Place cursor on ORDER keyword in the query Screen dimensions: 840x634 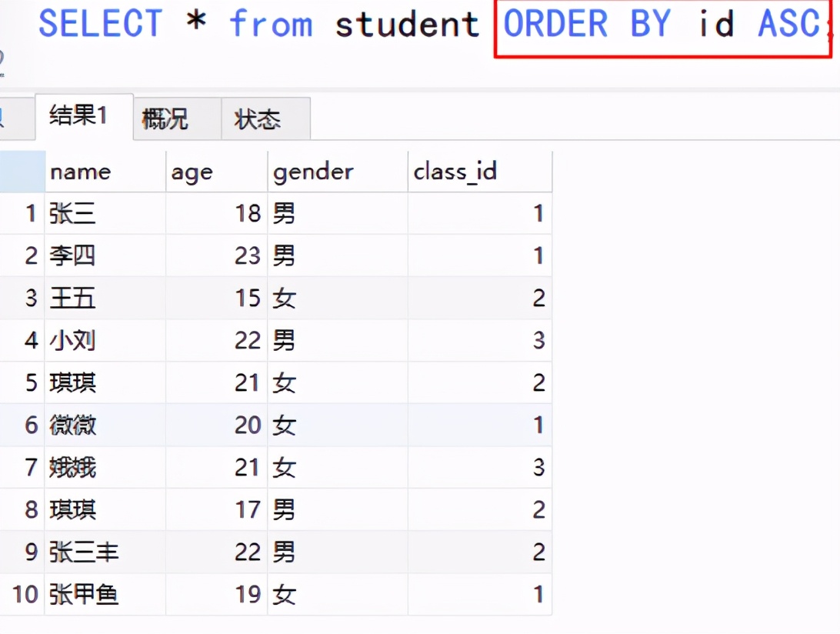coord(555,24)
